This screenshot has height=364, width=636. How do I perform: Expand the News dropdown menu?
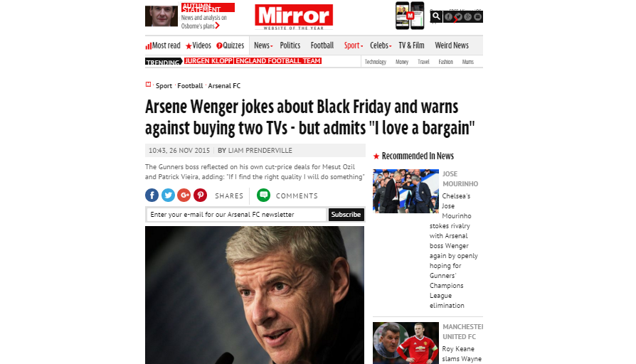(263, 45)
